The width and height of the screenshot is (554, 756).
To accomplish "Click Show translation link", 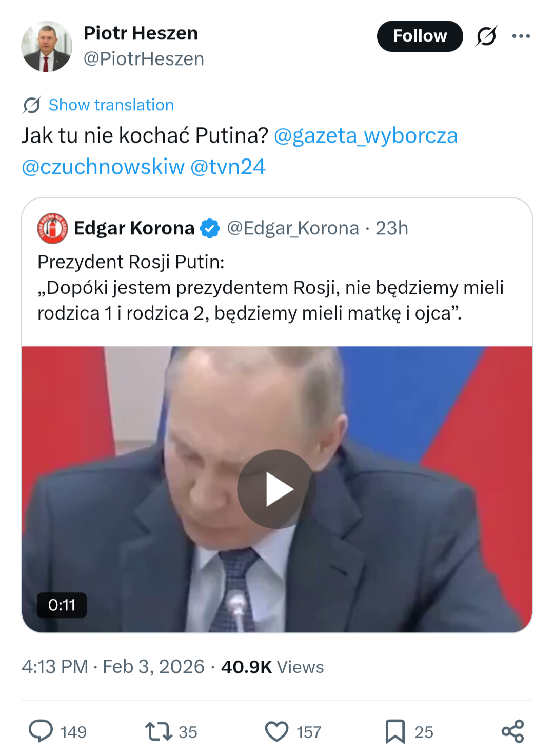I will tap(111, 105).
